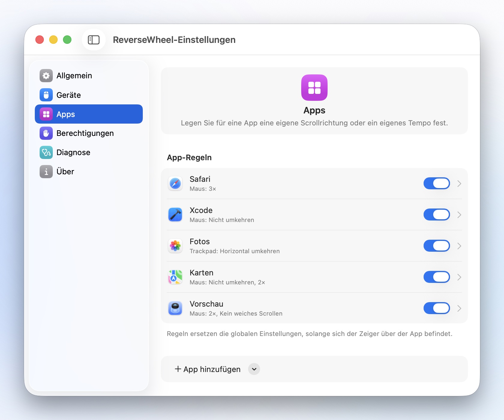Open Xcode rule details chevron

[x=459, y=215]
